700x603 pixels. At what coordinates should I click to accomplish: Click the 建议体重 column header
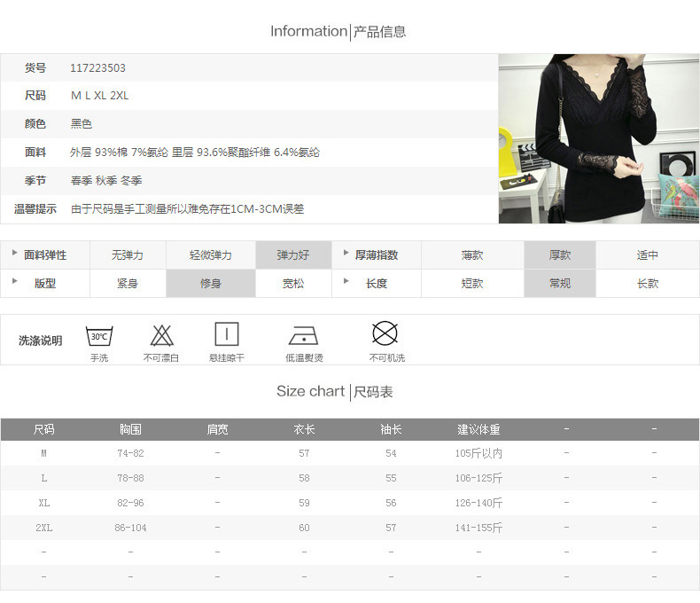[478, 429]
